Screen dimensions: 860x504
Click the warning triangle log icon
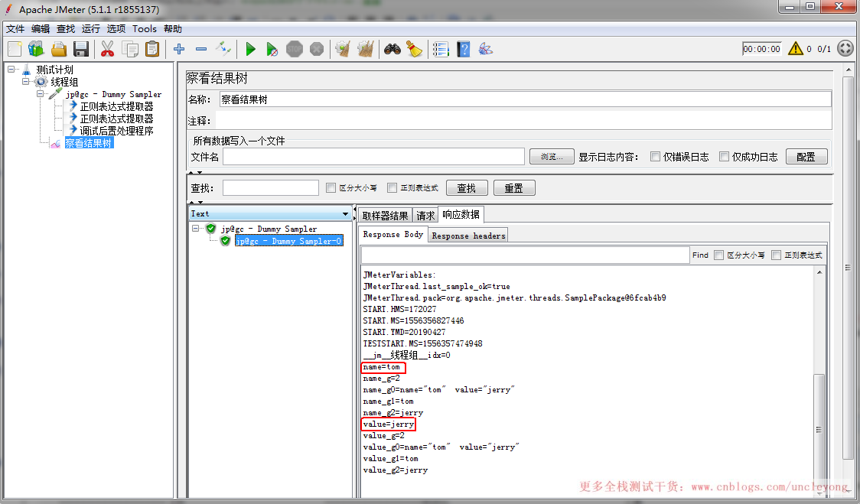tap(795, 48)
